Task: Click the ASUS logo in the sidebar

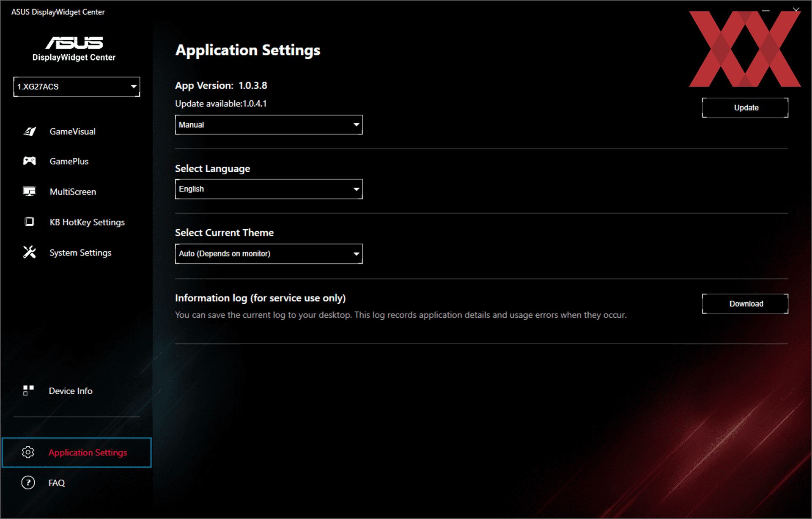Action: click(74, 43)
